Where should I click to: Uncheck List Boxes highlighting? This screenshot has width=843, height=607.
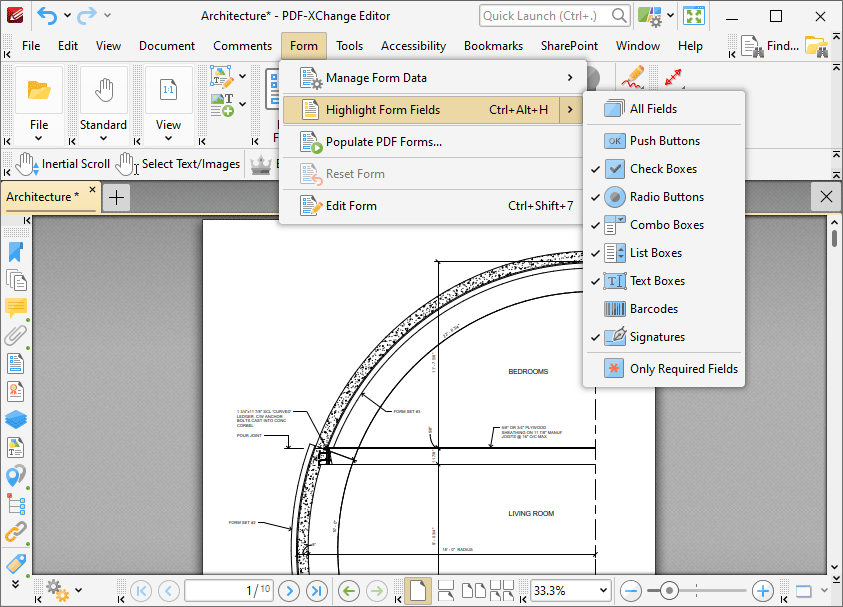[664, 253]
